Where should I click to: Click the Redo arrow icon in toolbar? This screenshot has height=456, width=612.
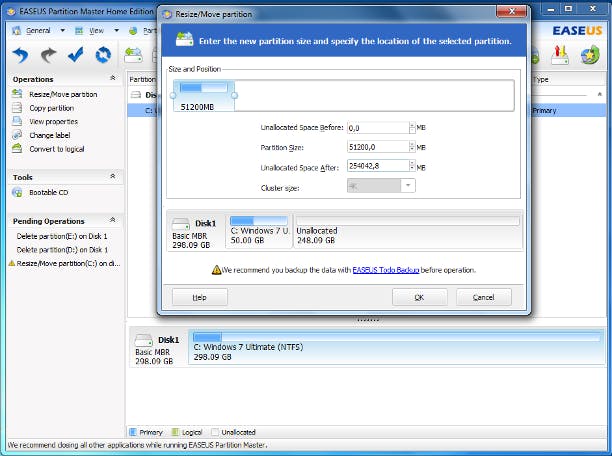[48, 55]
